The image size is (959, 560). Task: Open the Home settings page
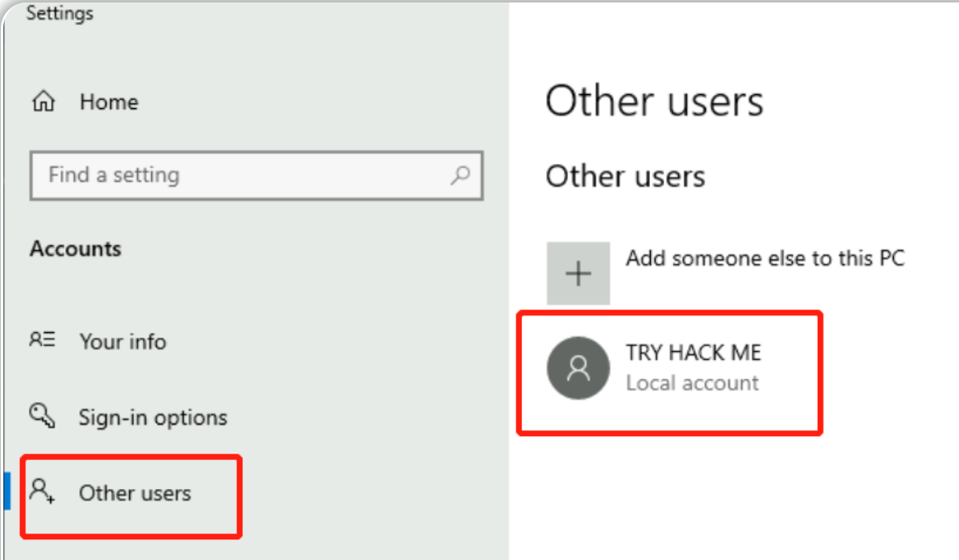coord(109,102)
